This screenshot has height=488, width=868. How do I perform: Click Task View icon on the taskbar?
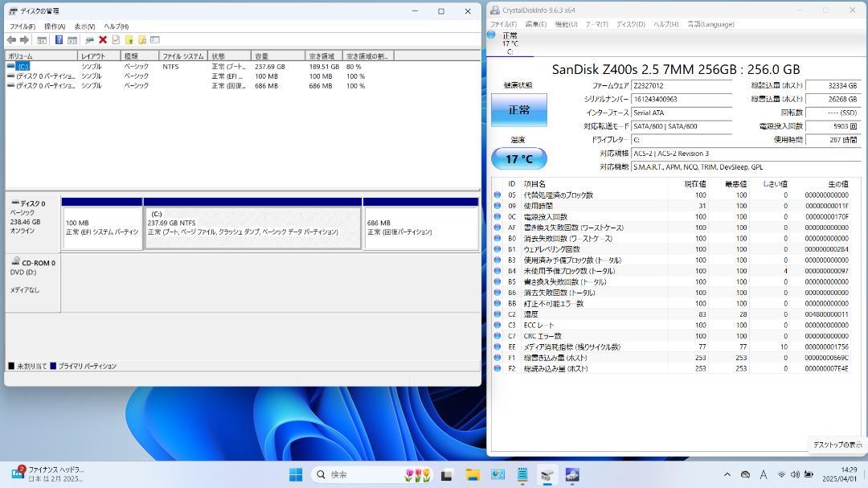tap(447, 474)
